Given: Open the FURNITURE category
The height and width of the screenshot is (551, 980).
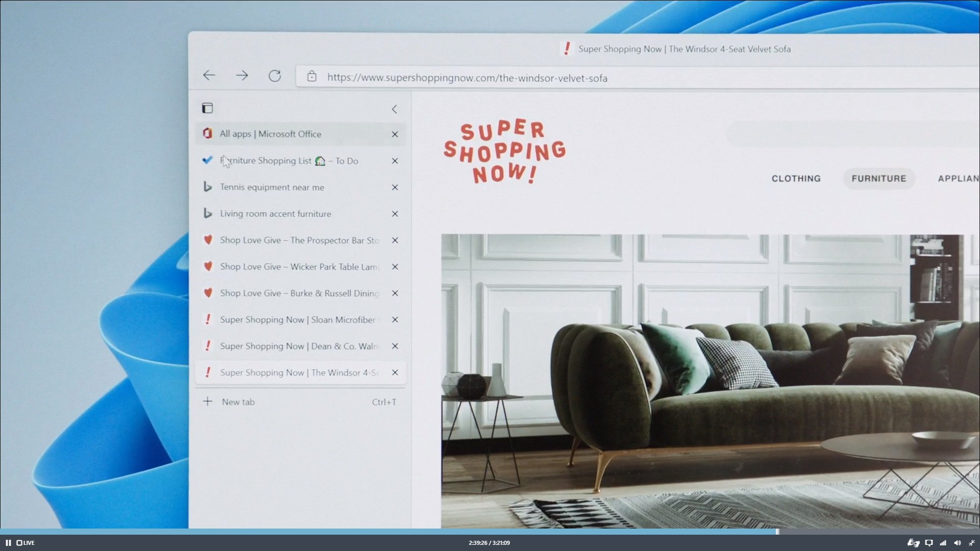Looking at the screenshot, I should [878, 179].
